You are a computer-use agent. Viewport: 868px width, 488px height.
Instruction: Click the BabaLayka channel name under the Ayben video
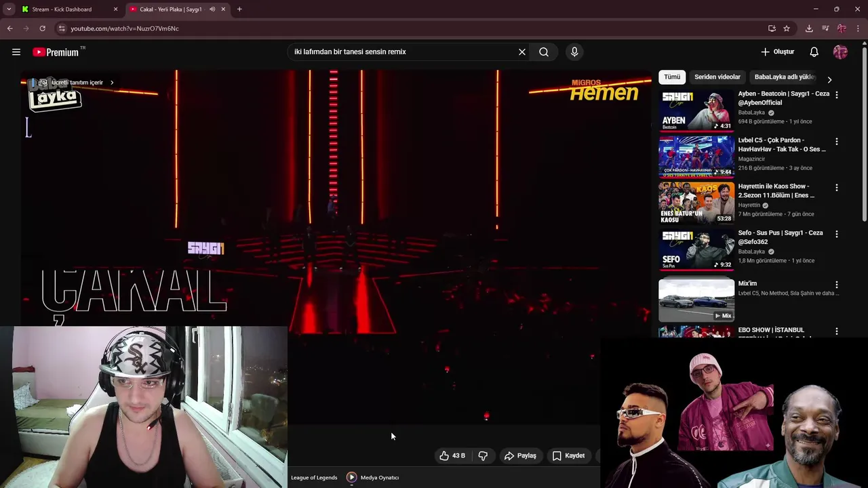[x=751, y=113]
